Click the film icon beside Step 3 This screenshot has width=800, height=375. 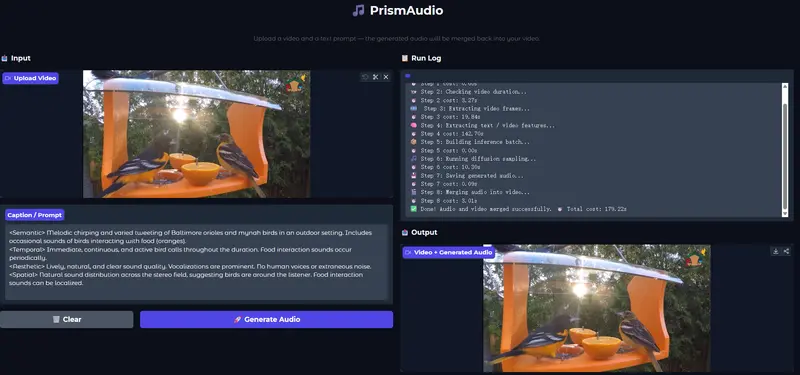(x=414, y=109)
